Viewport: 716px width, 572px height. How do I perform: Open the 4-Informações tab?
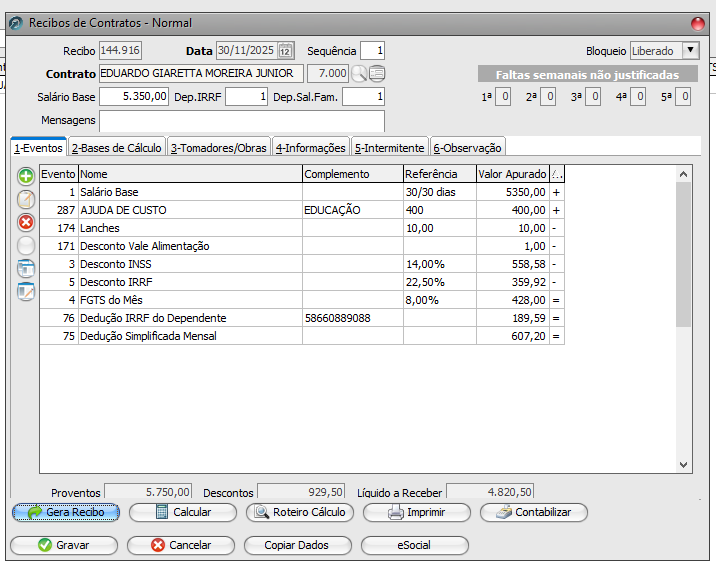[310, 148]
